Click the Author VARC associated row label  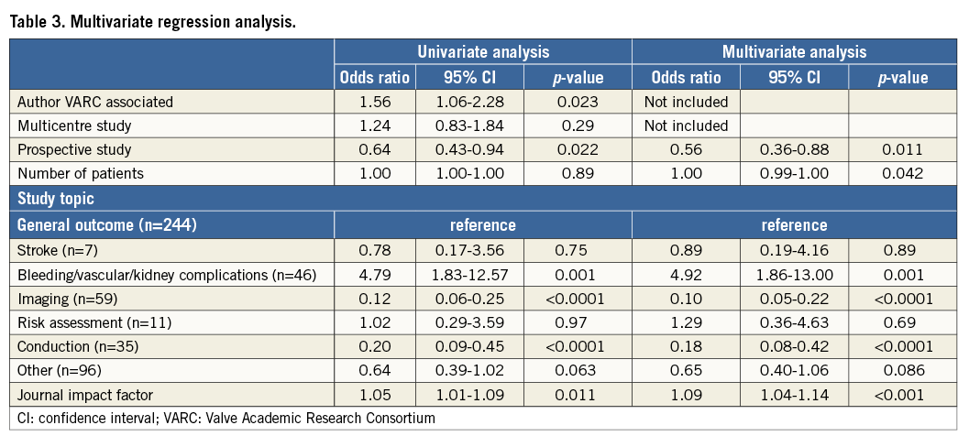(94, 102)
